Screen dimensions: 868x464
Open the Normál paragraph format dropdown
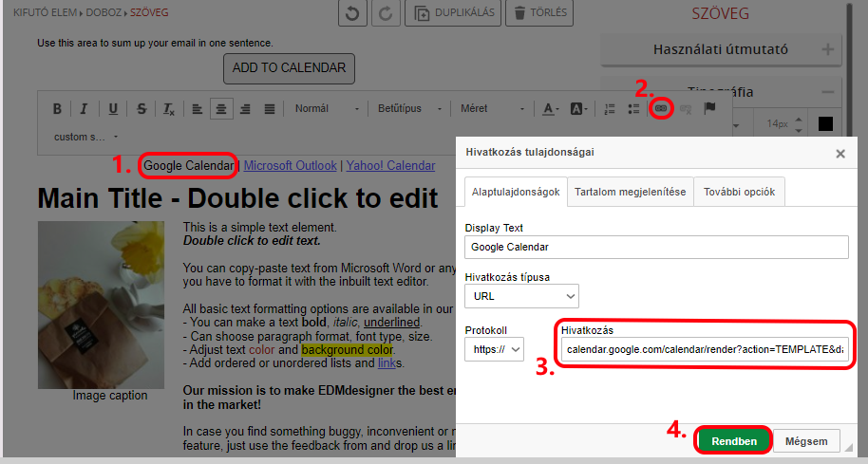point(327,109)
